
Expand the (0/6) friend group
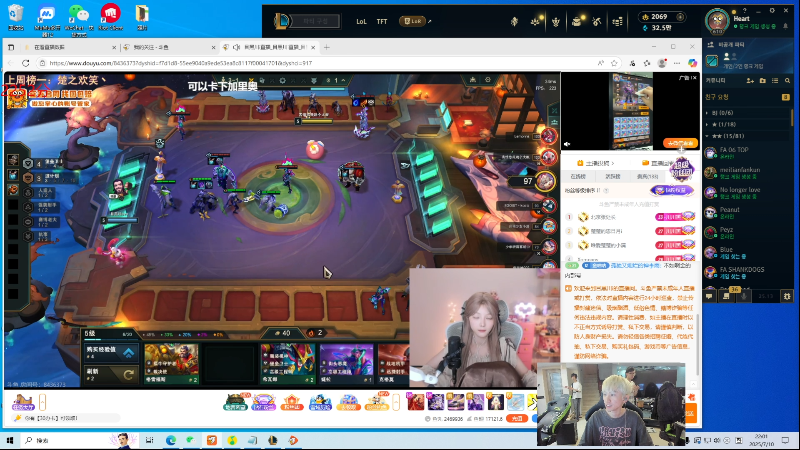[x=746, y=113]
